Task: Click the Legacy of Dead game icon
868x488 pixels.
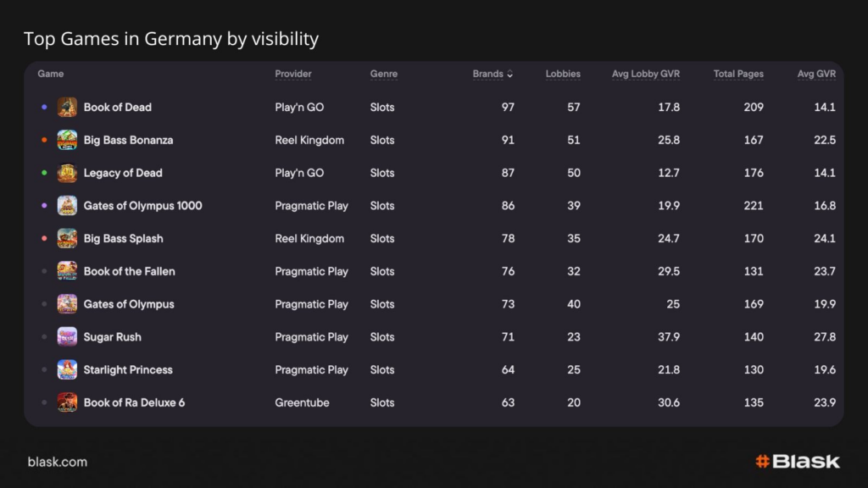Action: [x=67, y=173]
